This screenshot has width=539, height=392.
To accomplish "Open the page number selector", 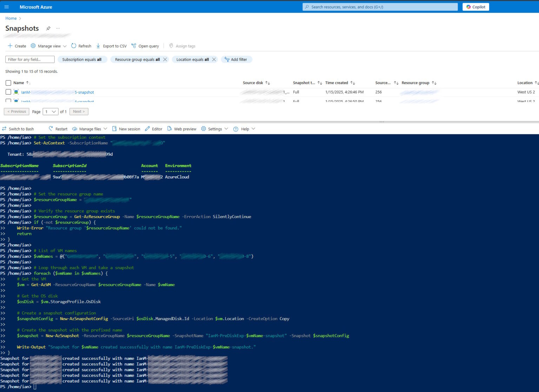I will tap(50, 111).
